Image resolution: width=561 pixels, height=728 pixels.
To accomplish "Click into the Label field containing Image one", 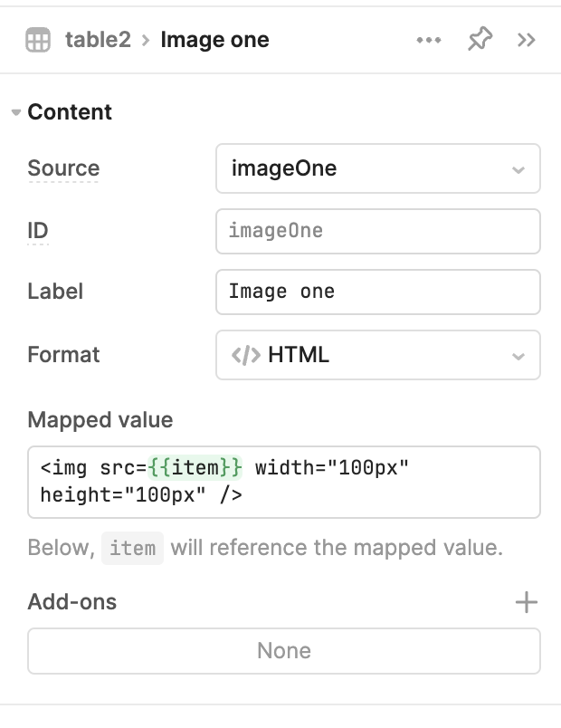I will 377,292.
